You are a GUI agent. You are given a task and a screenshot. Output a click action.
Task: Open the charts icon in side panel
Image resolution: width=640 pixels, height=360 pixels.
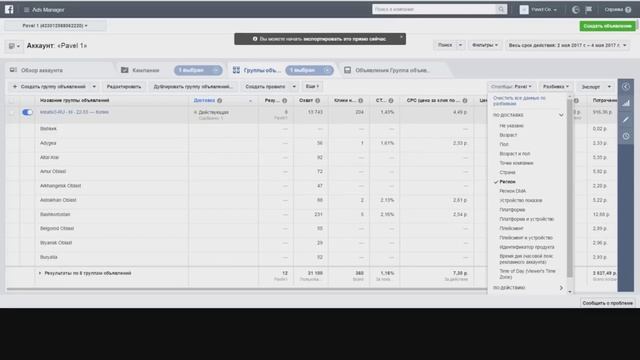point(626,103)
